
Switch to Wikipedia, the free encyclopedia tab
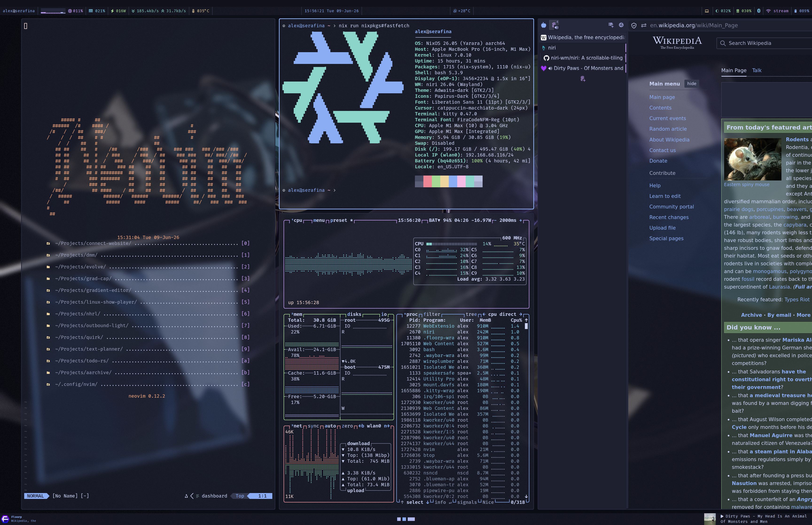(x=583, y=38)
